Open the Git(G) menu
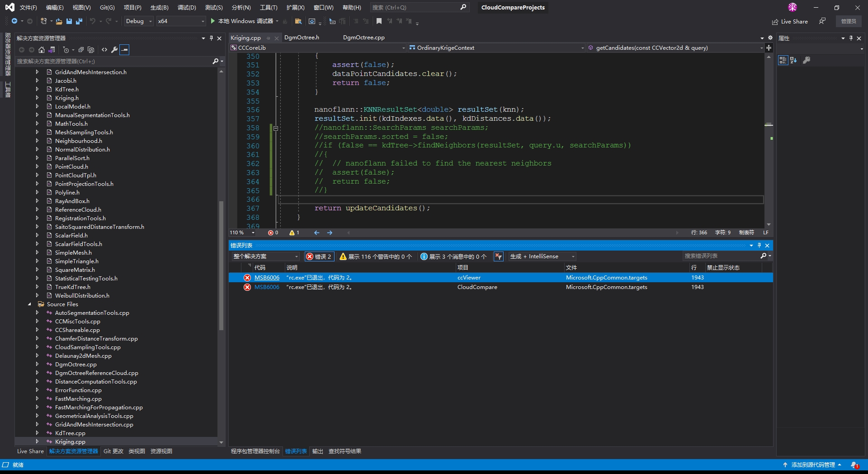 [x=107, y=8]
